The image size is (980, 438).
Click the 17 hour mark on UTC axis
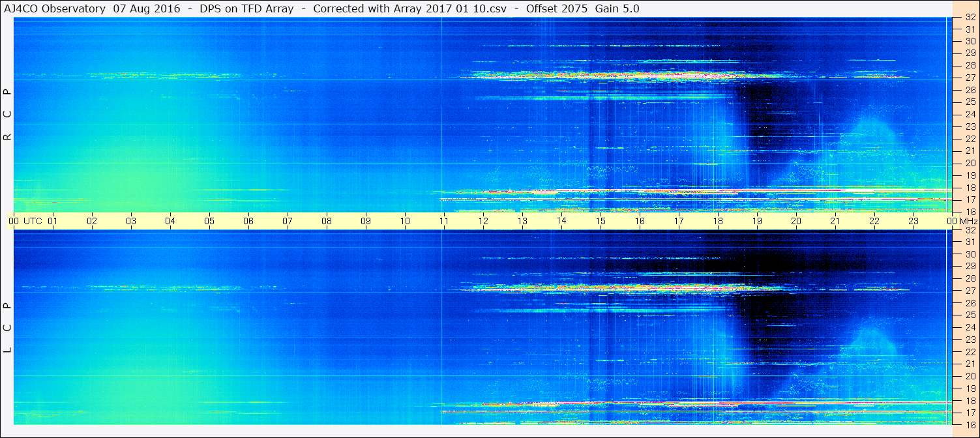(678, 221)
